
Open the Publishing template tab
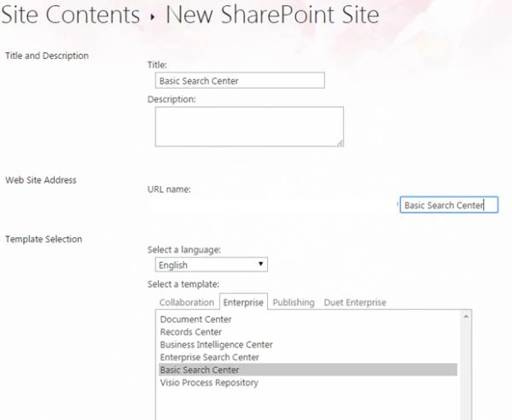point(294,302)
